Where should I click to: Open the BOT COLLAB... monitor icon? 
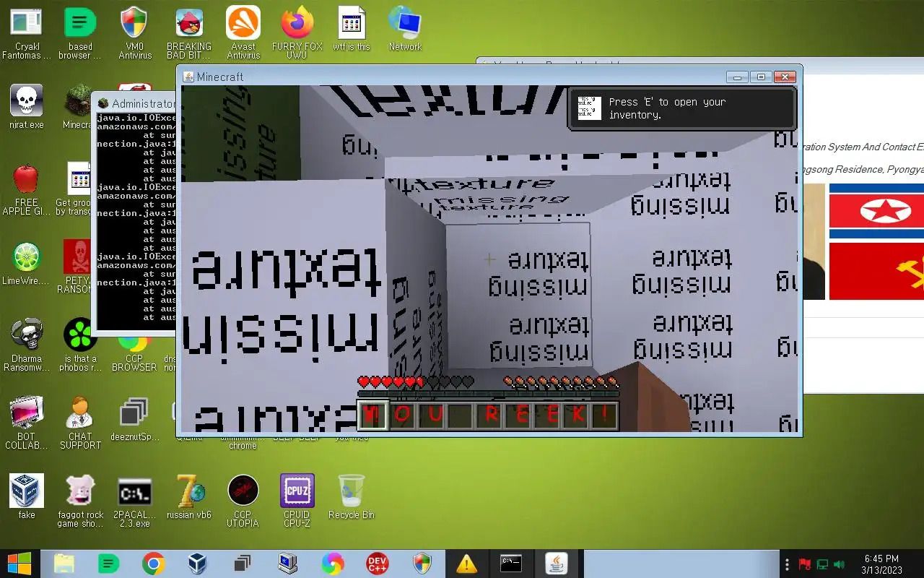pos(27,423)
